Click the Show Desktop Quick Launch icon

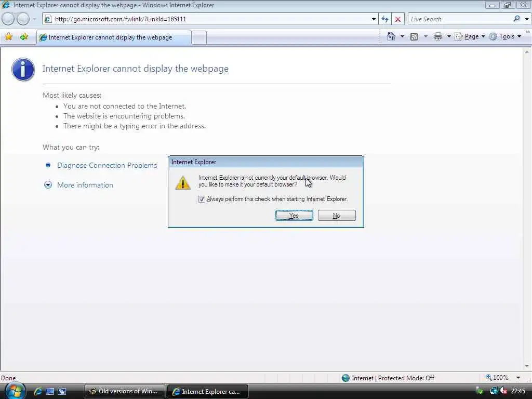[50, 392]
